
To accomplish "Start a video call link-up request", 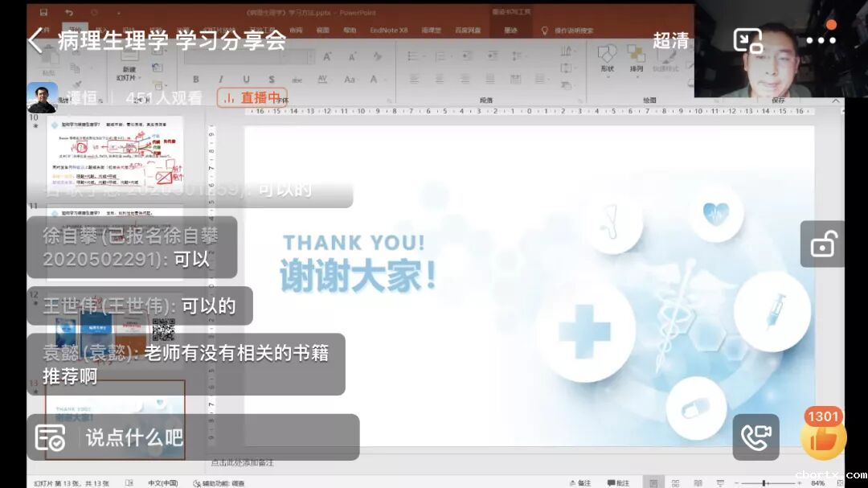I will tap(755, 437).
